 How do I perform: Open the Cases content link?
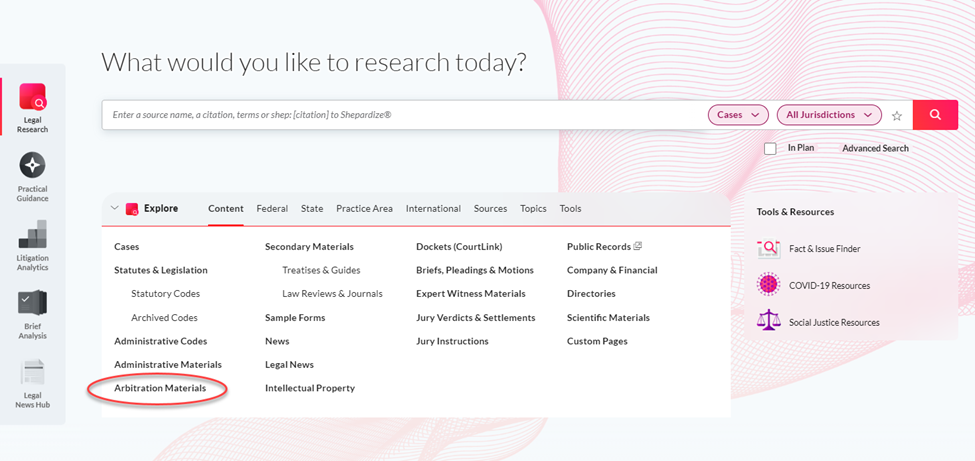(x=127, y=247)
